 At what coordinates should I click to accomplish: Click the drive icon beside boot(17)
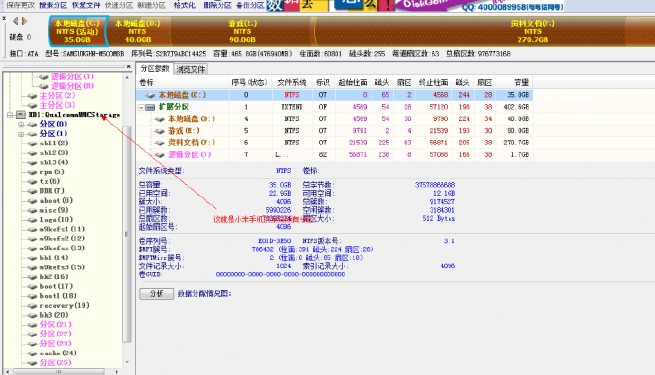pyautogui.click(x=32, y=286)
